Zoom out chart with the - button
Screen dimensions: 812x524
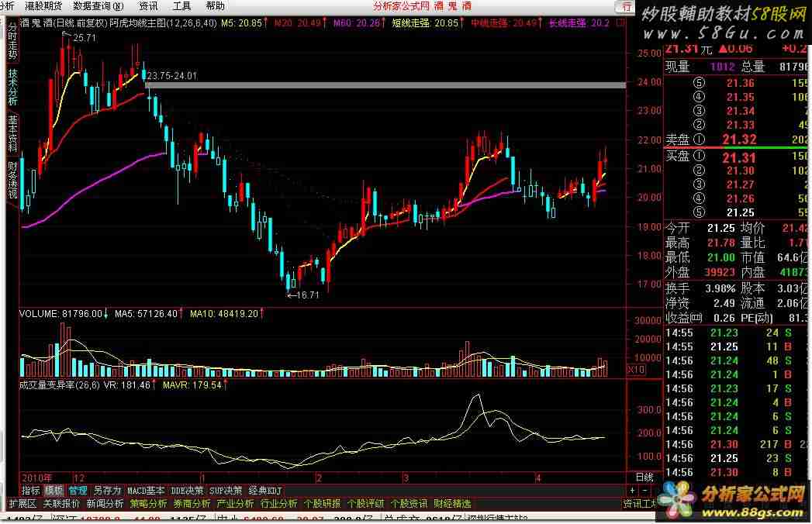tap(644, 491)
